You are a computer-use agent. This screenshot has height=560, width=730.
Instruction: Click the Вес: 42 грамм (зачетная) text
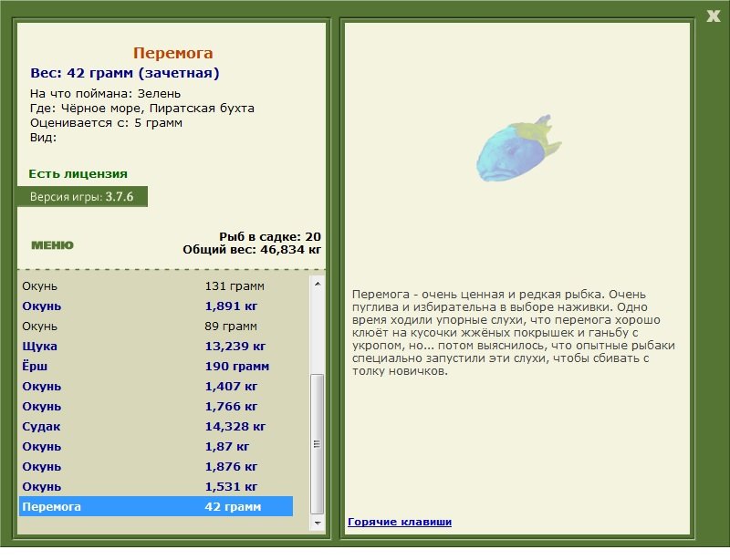125,73
